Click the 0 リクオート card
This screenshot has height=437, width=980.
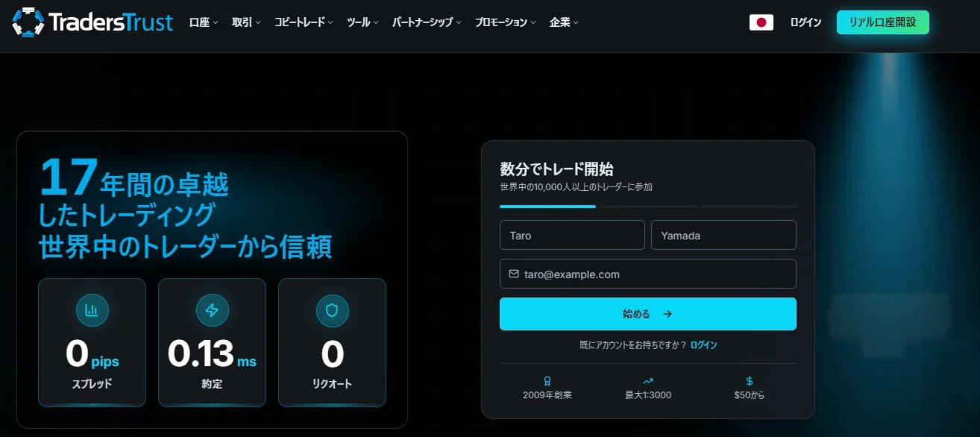pyautogui.click(x=332, y=342)
